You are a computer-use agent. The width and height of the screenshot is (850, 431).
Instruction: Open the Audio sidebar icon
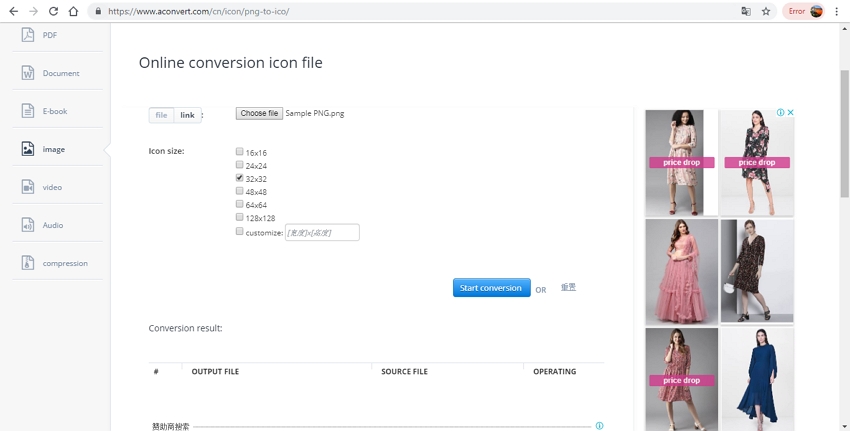(27, 225)
